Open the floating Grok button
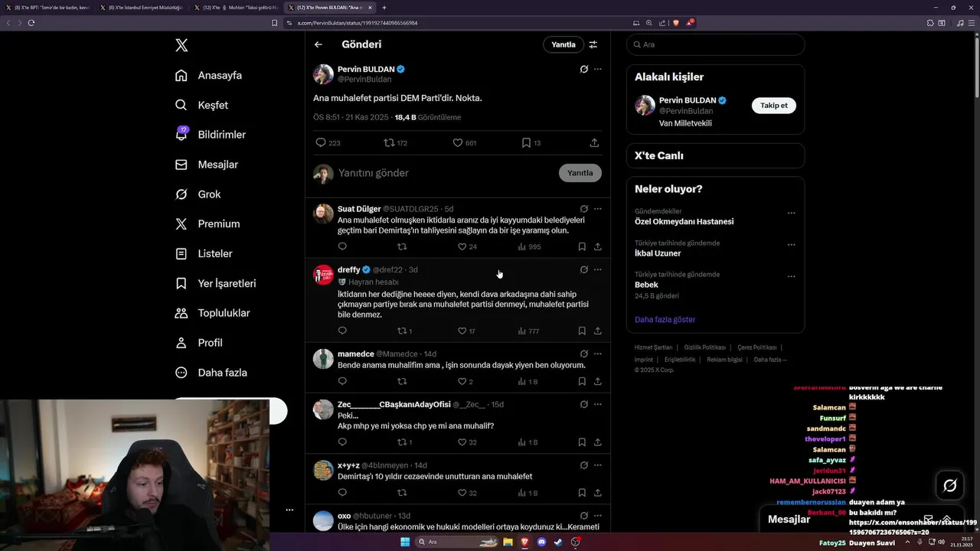 click(x=950, y=485)
